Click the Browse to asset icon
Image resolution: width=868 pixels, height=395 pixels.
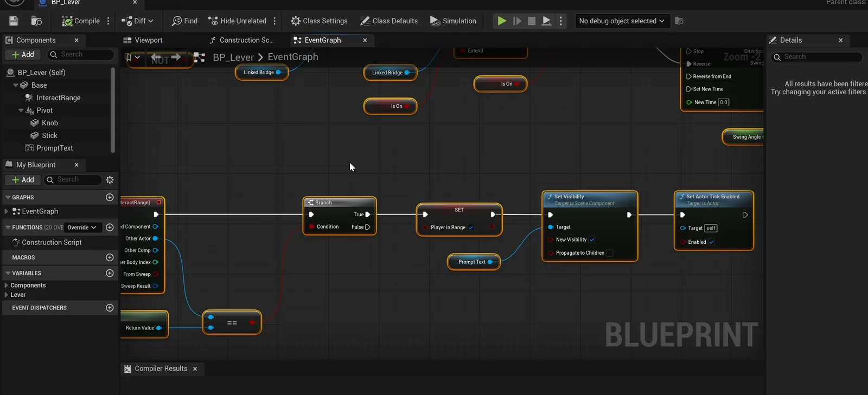coord(36,21)
